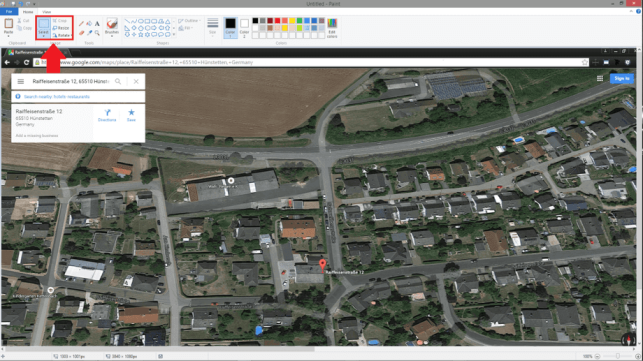The height and width of the screenshot is (361, 643).
Task: Select the Eraser tool
Action: (x=81, y=32)
